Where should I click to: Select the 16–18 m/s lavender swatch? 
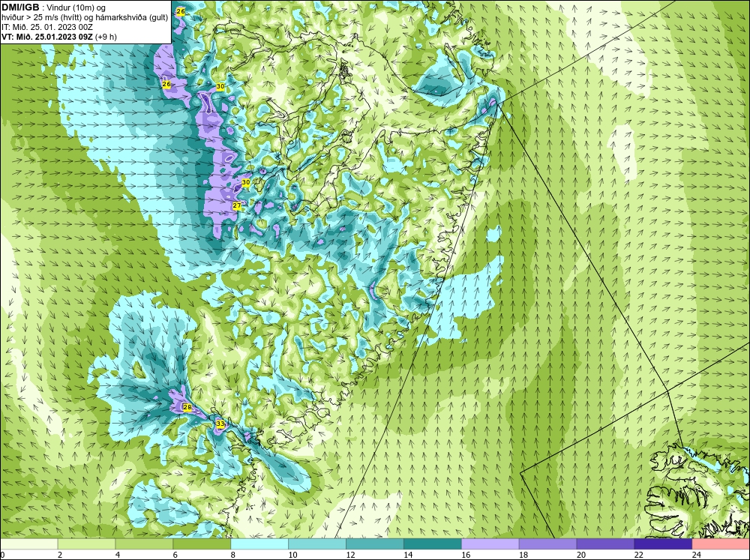coord(490,544)
